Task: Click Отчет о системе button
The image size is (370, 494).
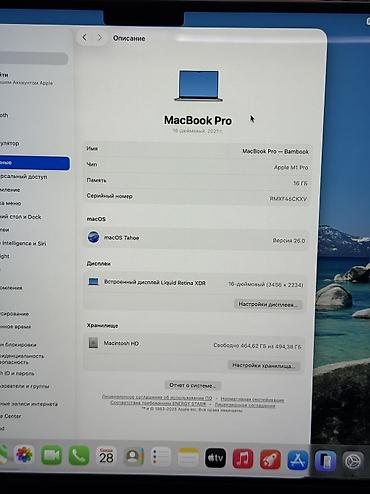Action: 193,385
